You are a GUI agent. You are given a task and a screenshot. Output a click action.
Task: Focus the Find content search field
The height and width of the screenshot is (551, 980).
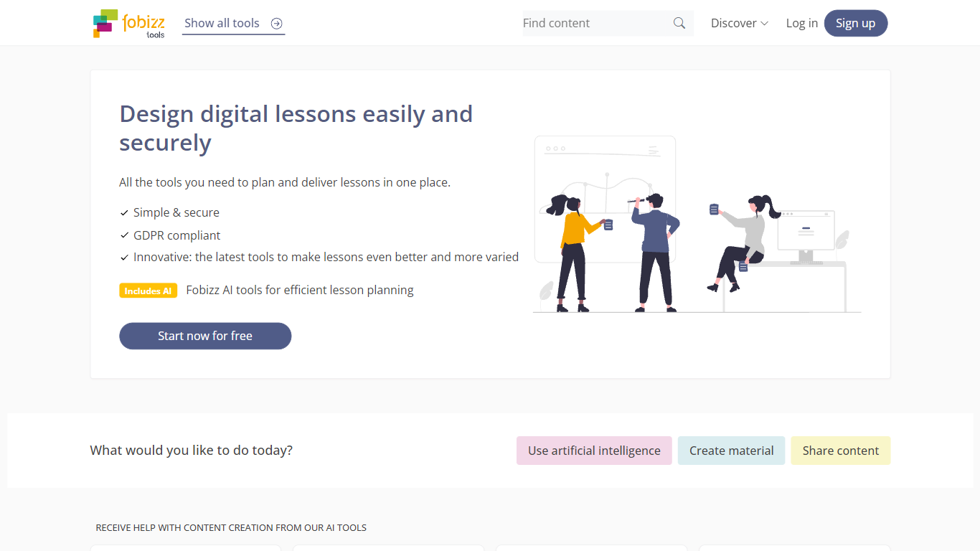tap(594, 23)
